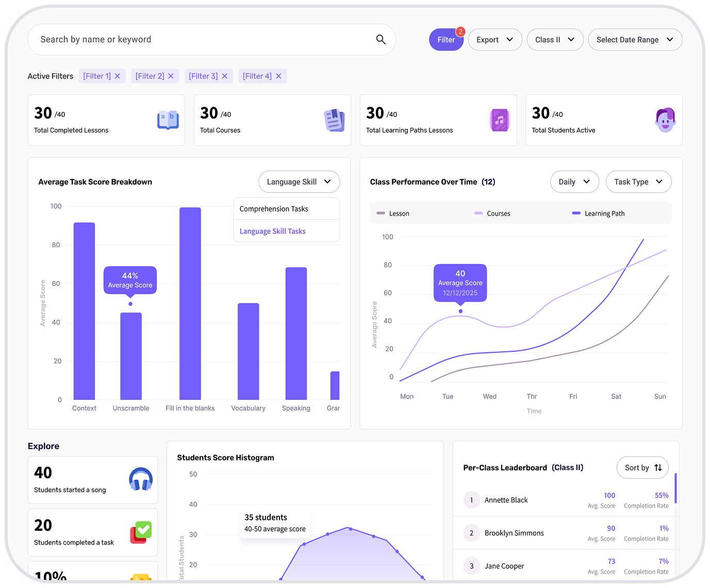Screen dimensions: 710x588
Task: Click the music note icon on Learning Paths card
Action: [x=499, y=120]
